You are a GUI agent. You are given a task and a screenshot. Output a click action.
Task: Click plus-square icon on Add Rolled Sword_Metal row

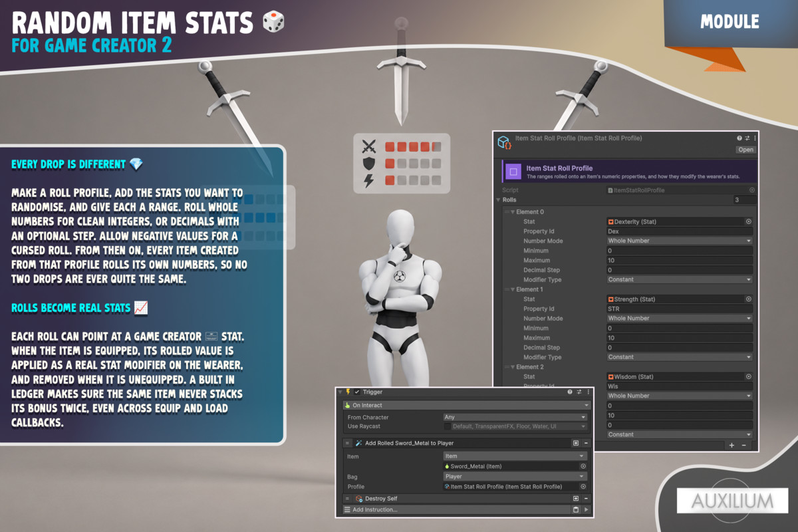pyautogui.click(x=576, y=443)
